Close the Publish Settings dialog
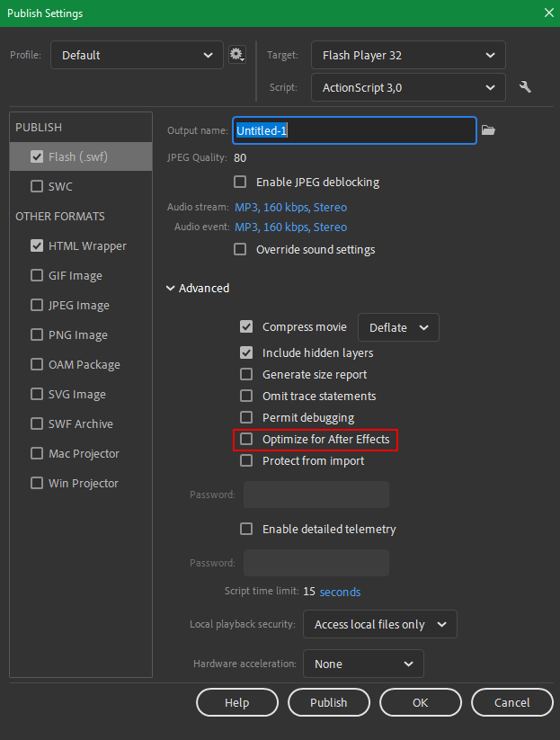This screenshot has height=740, width=560. pos(548,13)
